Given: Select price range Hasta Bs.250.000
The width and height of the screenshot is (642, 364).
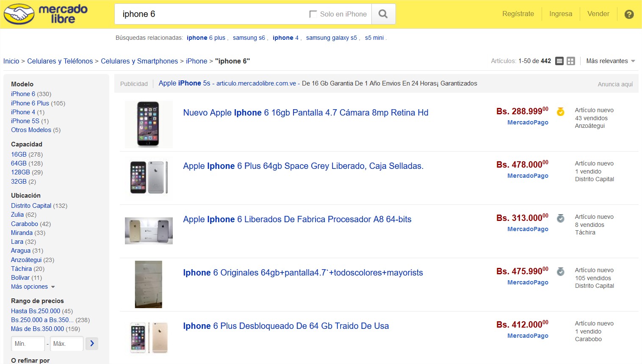Looking at the screenshot, I should (36, 311).
